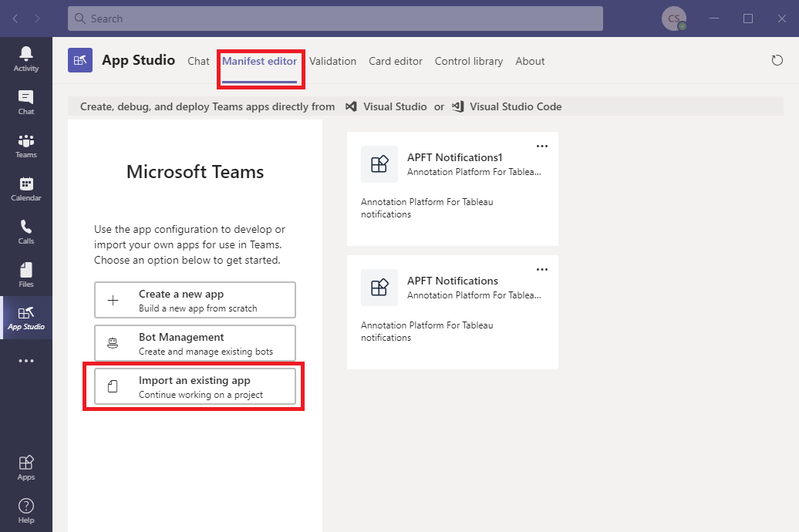Open the APFT Notifications app card title
Viewport: 799px width, 532px height.
click(x=453, y=281)
